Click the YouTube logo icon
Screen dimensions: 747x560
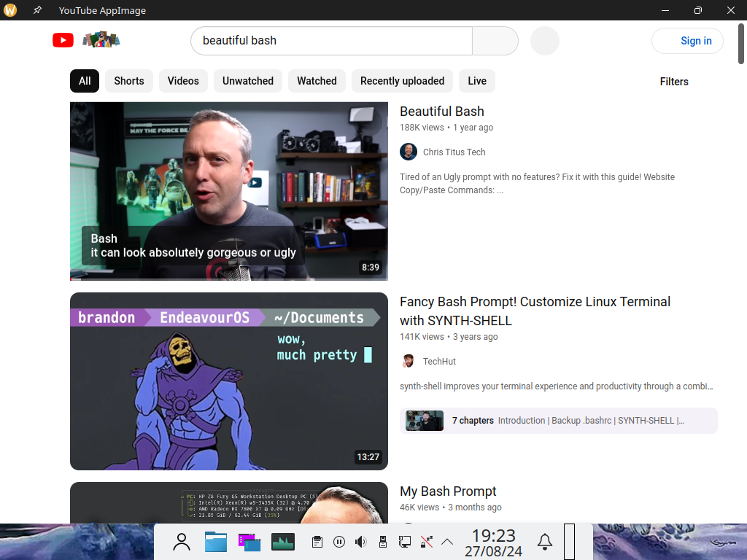63,41
